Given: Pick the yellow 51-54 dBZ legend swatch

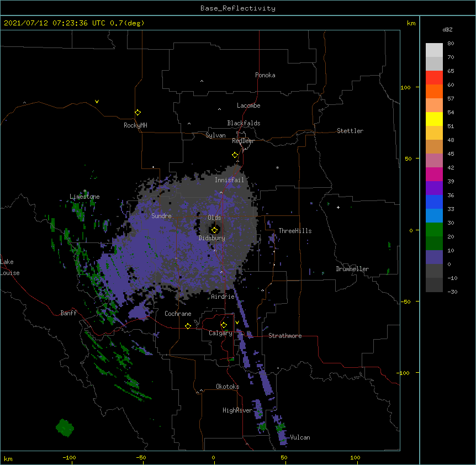Looking at the screenshot, I should (x=434, y=119).
